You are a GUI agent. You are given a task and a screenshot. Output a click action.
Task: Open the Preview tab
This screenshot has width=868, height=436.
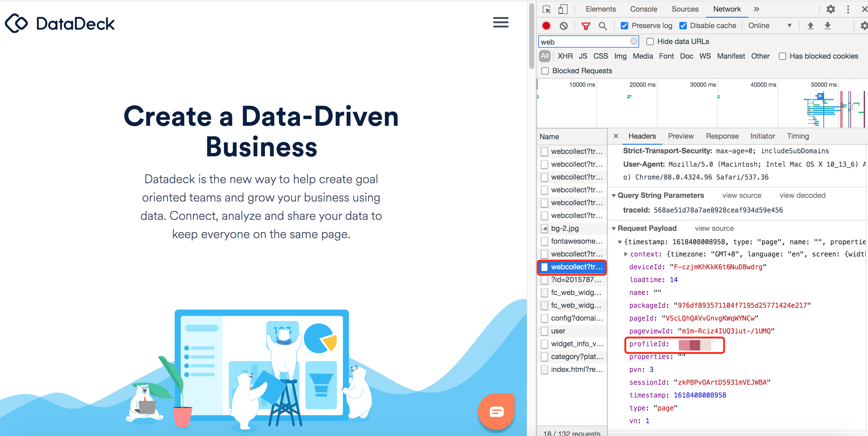pos(681,136)
